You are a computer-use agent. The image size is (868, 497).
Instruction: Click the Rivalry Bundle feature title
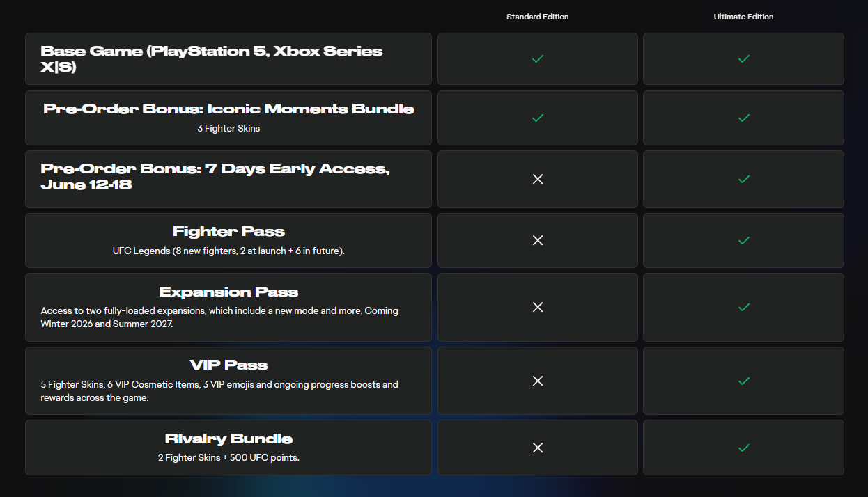[x=228, y=439]
